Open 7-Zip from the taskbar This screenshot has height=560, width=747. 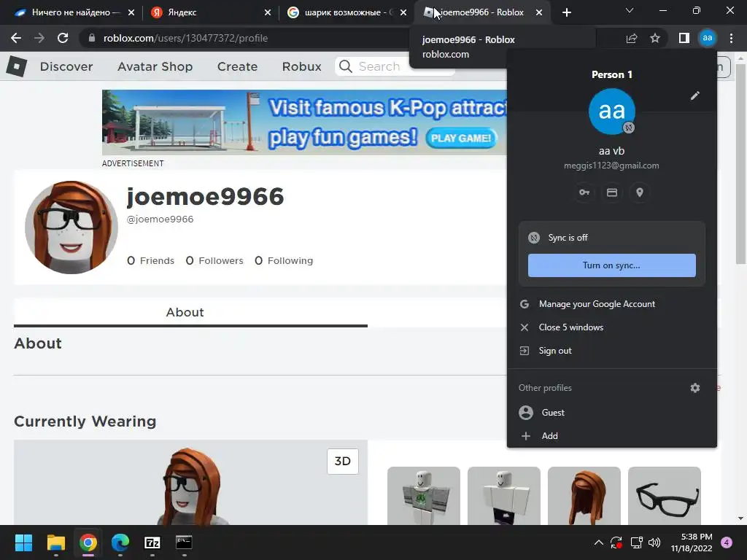(x=152, y=542)
